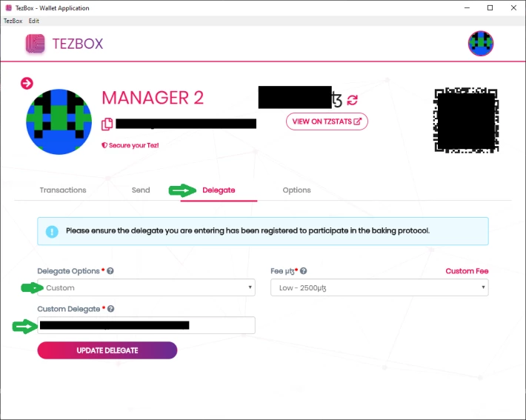Screen dimensions: 526x420
Task: Expand the Delegate Options dropdown
Action: click(146, 287)
